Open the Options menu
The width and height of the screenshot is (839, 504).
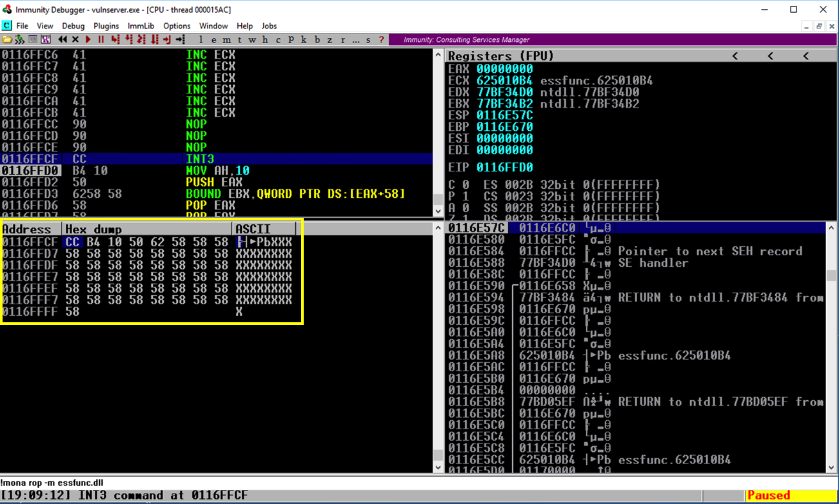point(177,26)
